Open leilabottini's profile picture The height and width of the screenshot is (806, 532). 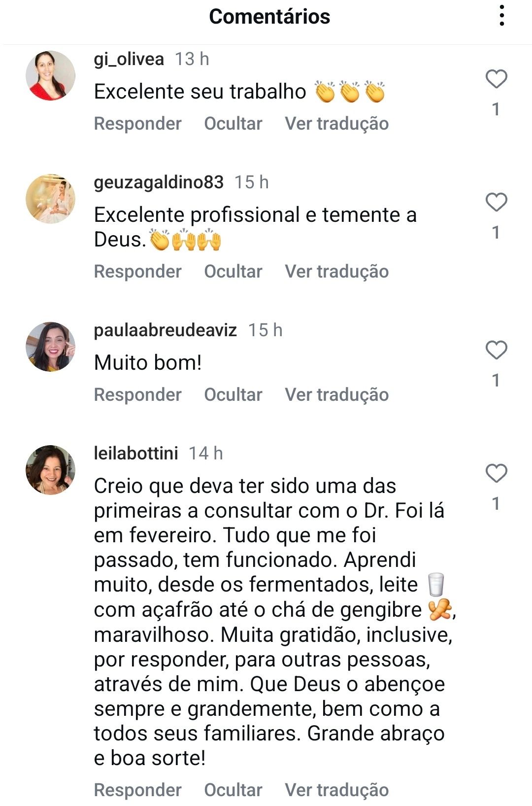pyautogui.click(x=50, y=470)
